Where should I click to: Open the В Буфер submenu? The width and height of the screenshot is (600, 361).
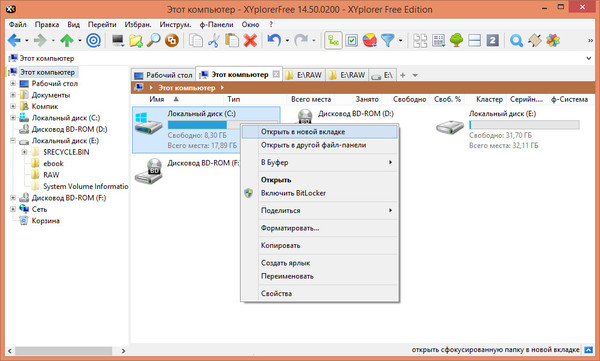(x=320, y=162)
